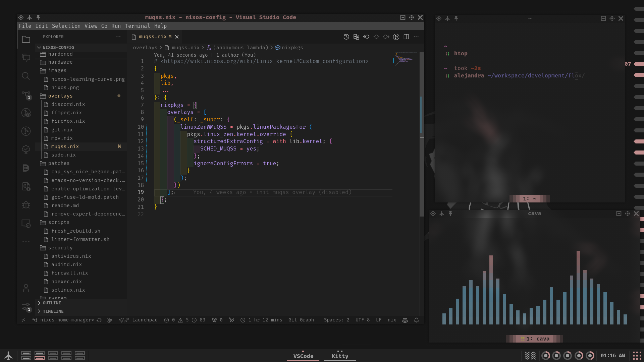Open the File menu
This screenshot has height=362, width=644.
click(x=25, y=26)
